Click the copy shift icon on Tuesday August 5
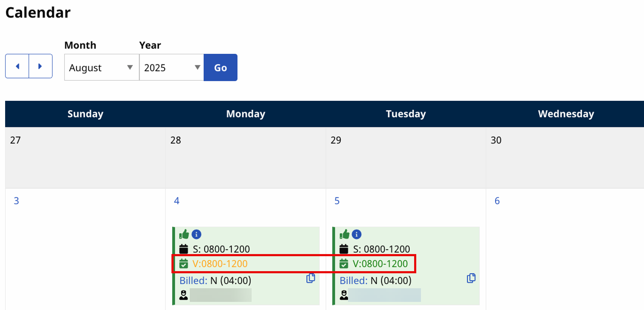The height and width of the screenshot is (310, 644). pyautogui.click(x=471, y=278)
